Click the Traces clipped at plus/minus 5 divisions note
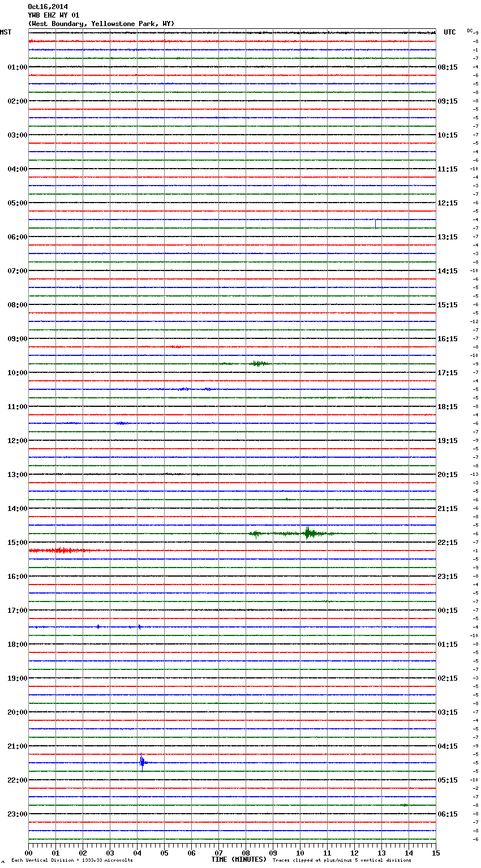481x868 pixels. click(342, 861)
